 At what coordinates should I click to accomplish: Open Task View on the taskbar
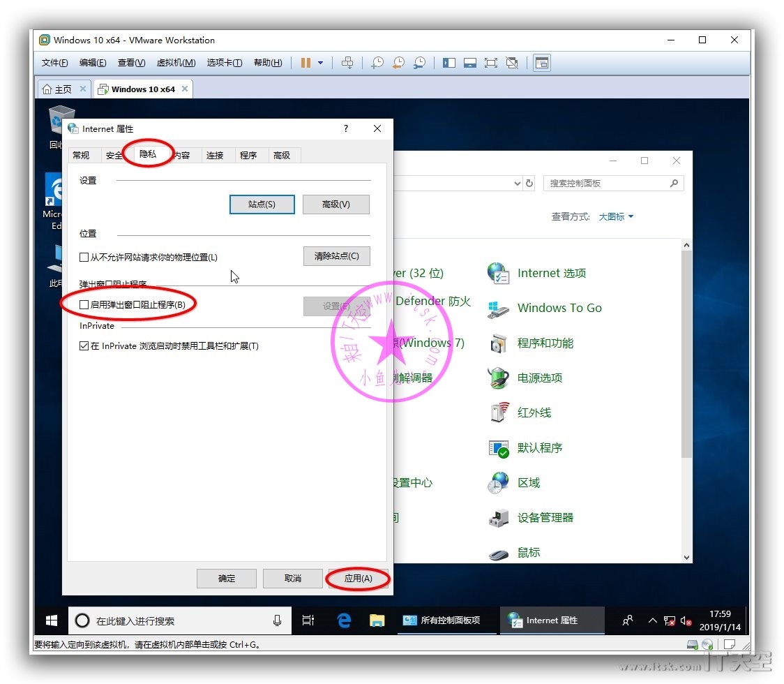coord(308,621)
